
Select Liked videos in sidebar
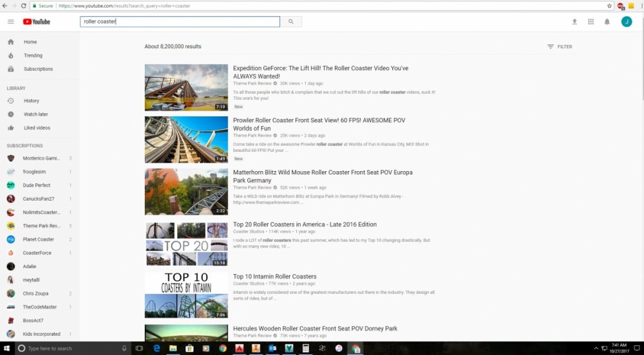coord(37,128)
